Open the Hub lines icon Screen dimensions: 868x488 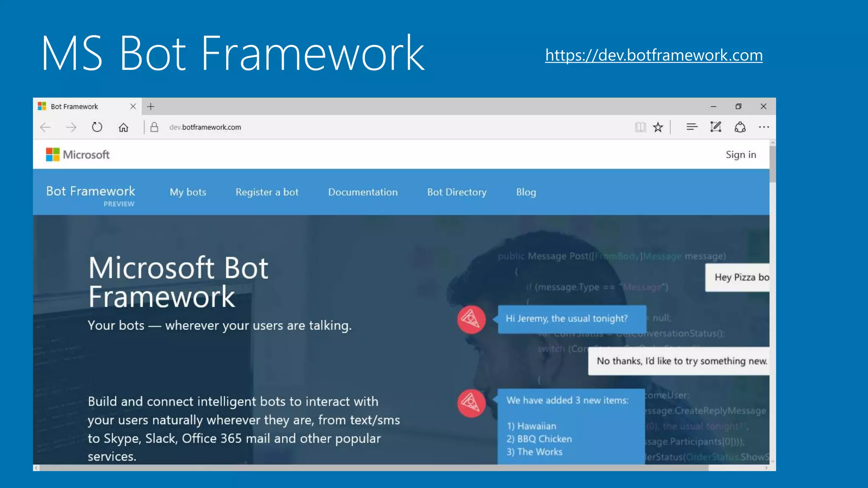692,127
